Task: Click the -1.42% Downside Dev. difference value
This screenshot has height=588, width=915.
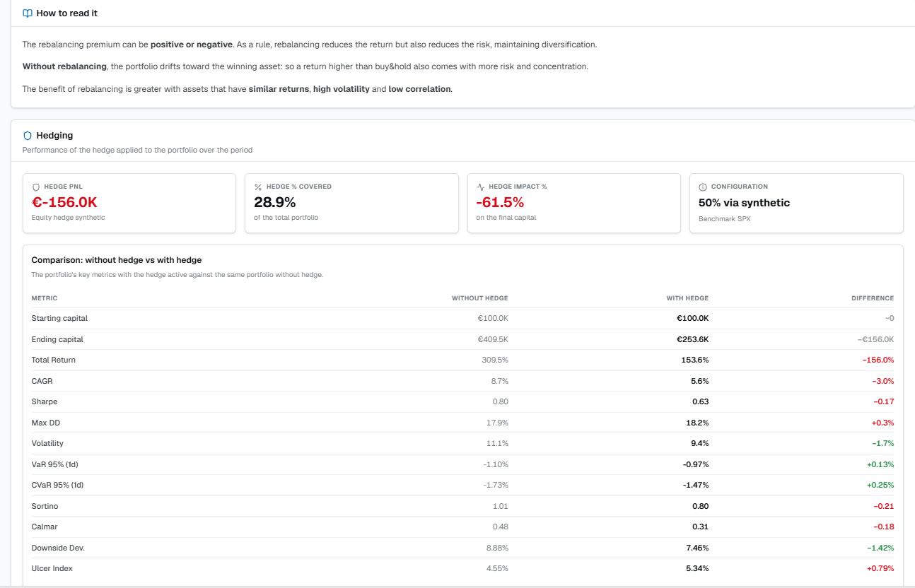Action: tap(881, 548)
